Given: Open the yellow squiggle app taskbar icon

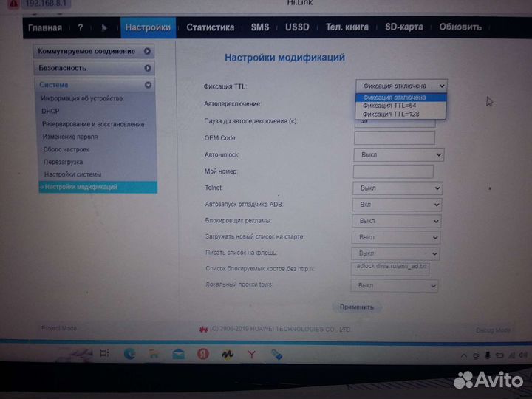Looking at the screenshot, I should click(x=228, y=355).
